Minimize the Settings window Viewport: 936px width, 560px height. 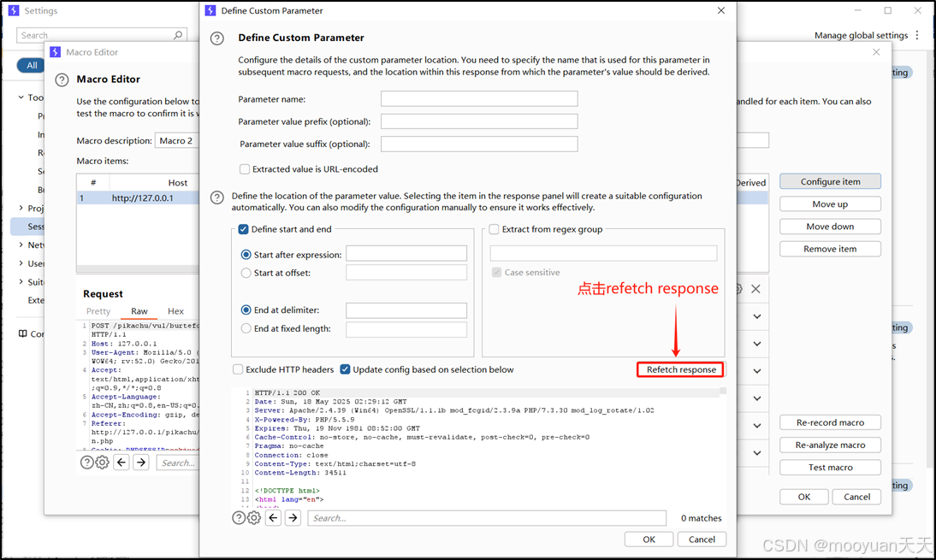[858, 11]
